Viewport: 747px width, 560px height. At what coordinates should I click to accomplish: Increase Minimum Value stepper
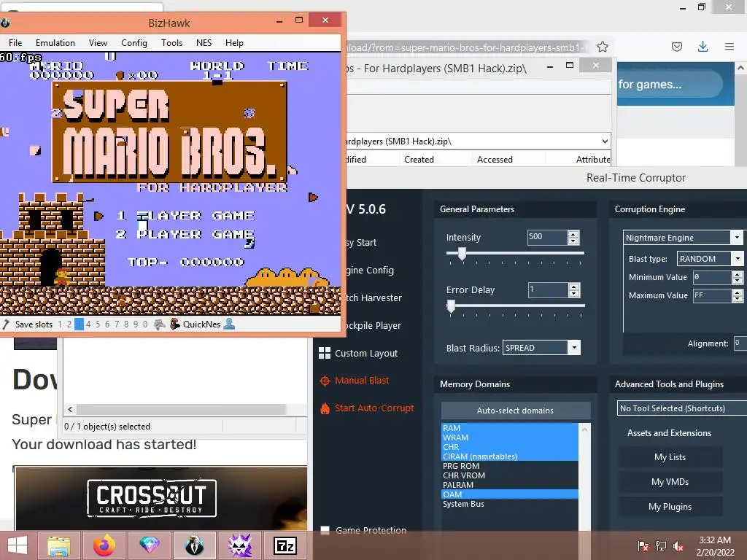pos(737,274)
